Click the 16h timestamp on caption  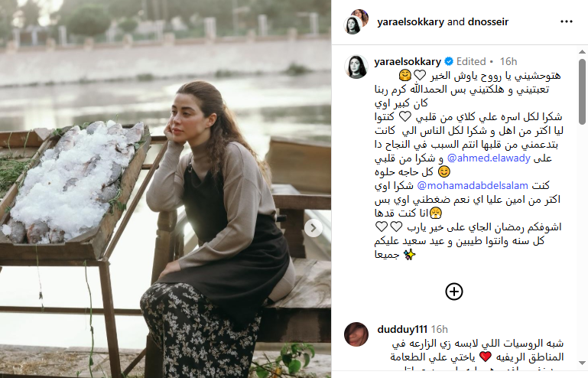point(508,61)
